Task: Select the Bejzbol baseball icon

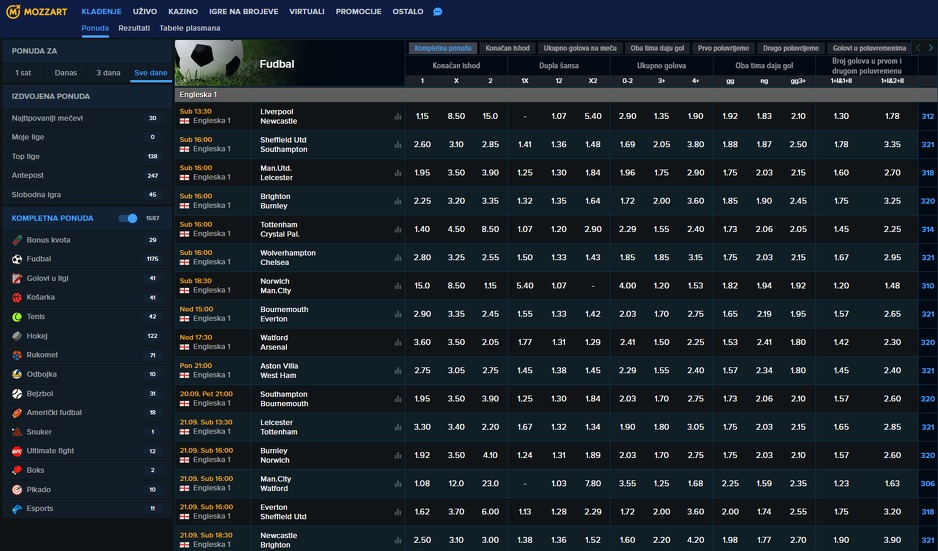Action: [x=17, y=394]
